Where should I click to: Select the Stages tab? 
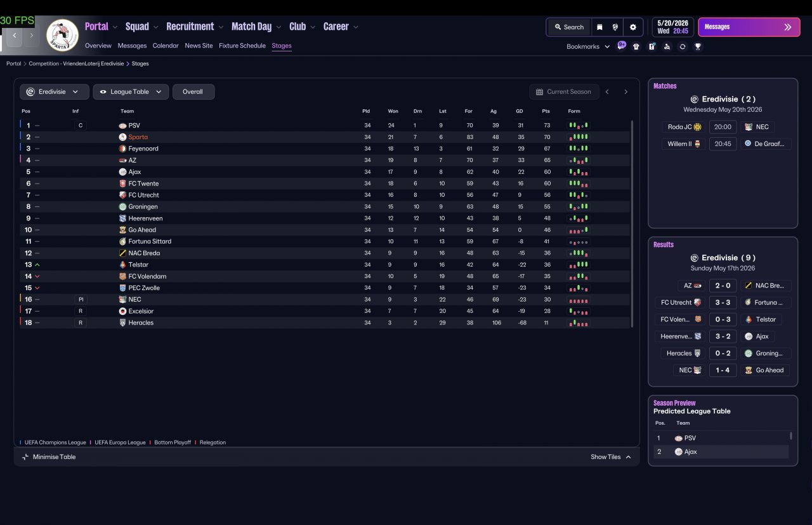pos(282,46)
